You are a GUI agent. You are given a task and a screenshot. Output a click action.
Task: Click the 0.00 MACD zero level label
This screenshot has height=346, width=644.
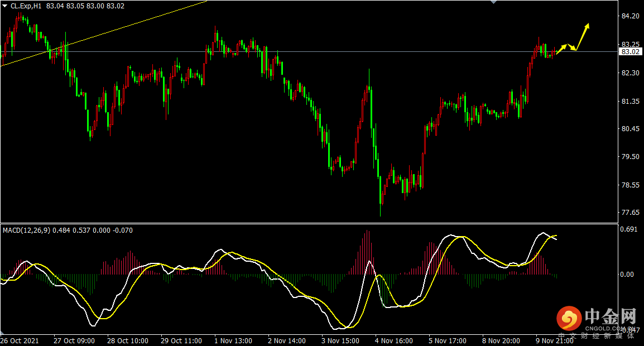tap(628, 274)
